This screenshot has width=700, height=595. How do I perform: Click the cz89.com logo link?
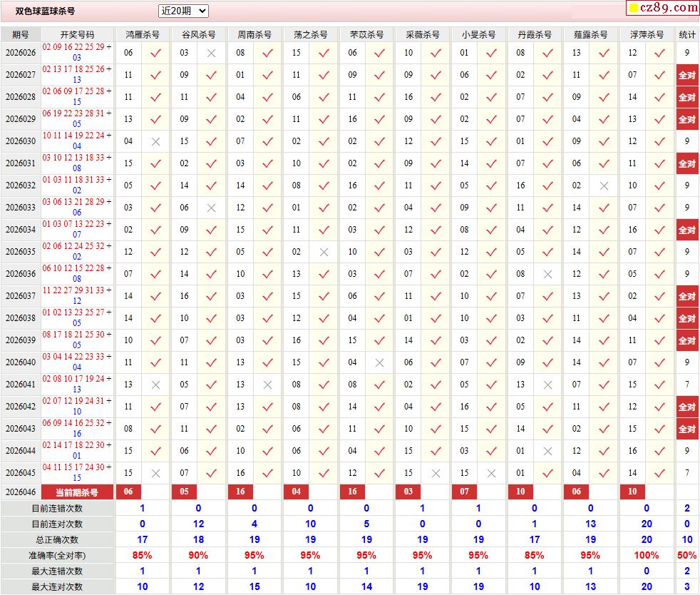(662, 8)
